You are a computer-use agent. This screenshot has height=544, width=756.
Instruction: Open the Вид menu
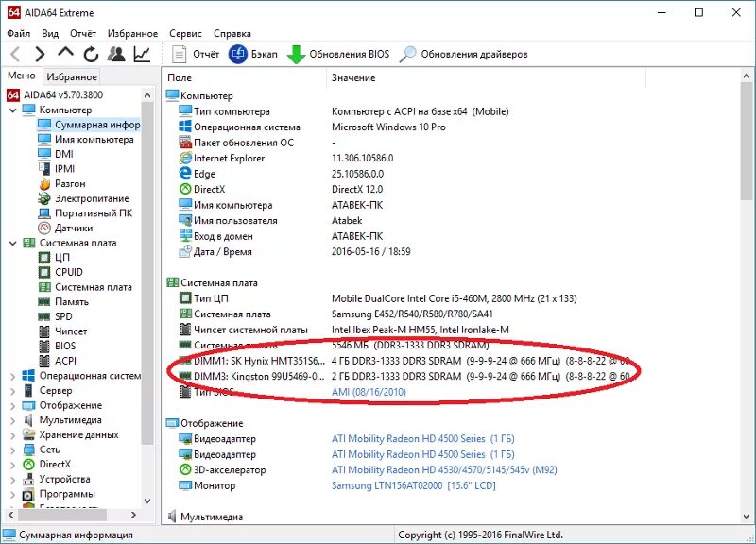[50, 33]
